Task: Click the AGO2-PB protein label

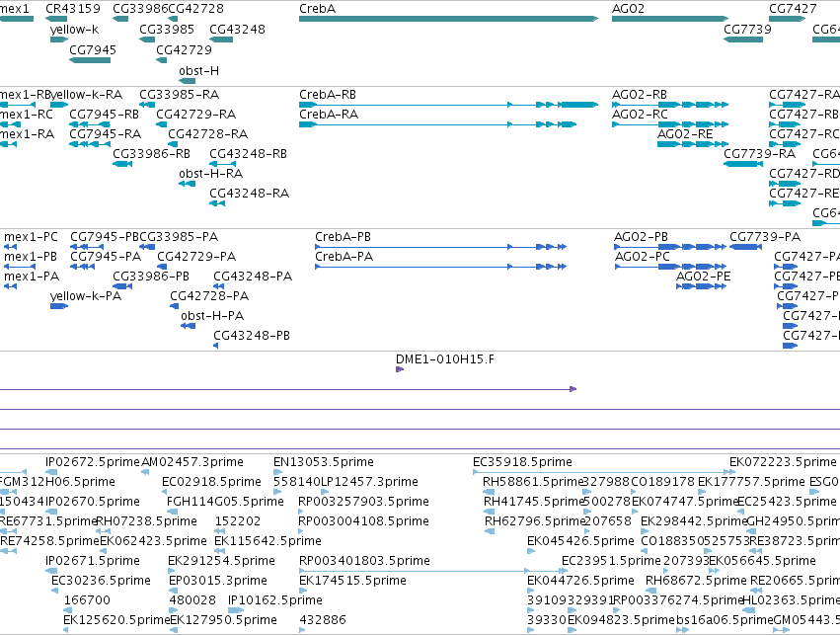Action: tap(641, 237)
